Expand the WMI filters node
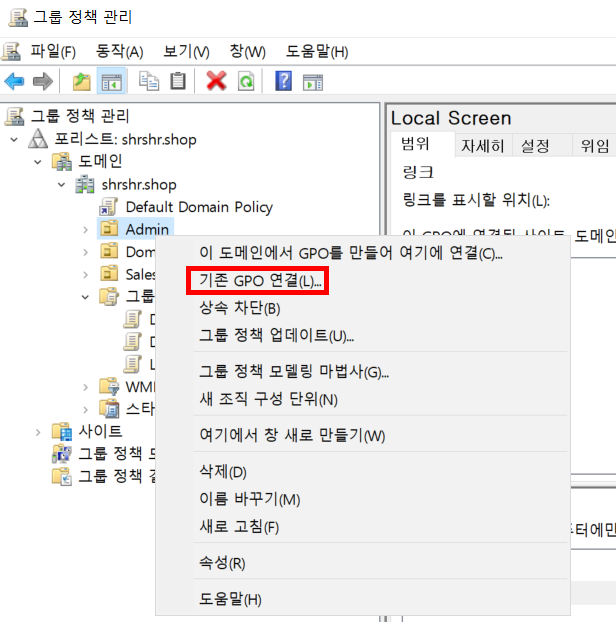The width and height of the screenshot is (616, 622). [x=85, y=387]
